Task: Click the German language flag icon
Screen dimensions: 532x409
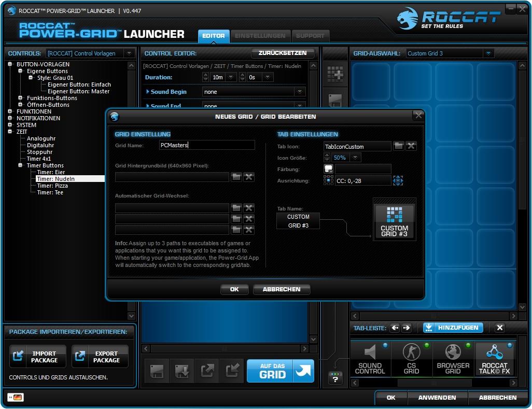Action: (x=16, y=397)
